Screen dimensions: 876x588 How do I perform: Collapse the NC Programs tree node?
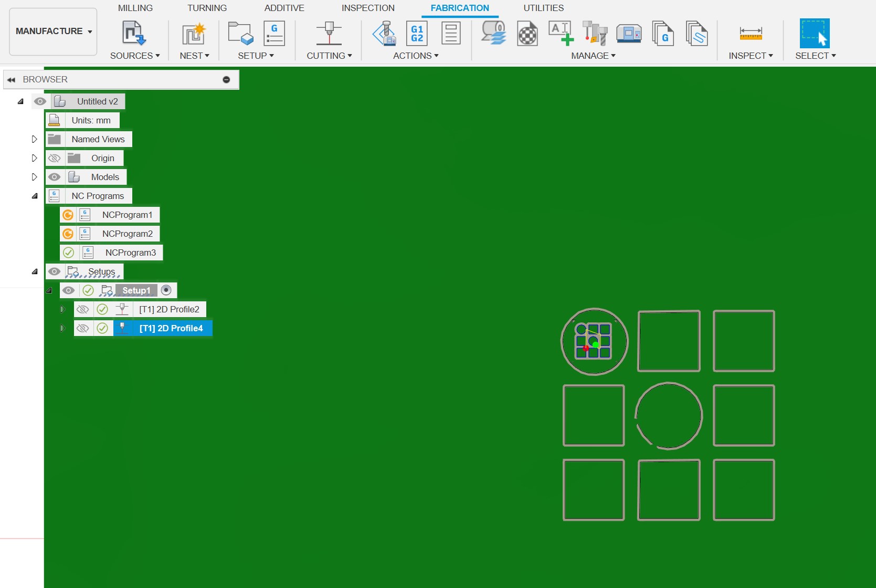(35, 196)
